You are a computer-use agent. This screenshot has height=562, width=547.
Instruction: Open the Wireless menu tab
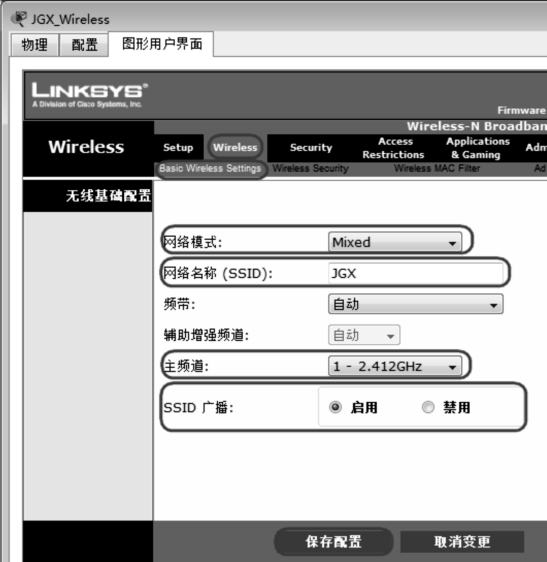pos(235,147)
